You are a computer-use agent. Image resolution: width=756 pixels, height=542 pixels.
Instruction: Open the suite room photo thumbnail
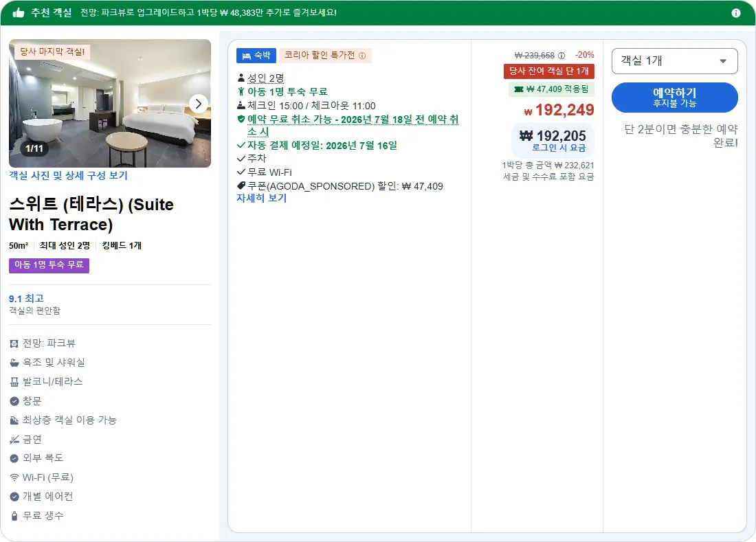tap(110, 104)
